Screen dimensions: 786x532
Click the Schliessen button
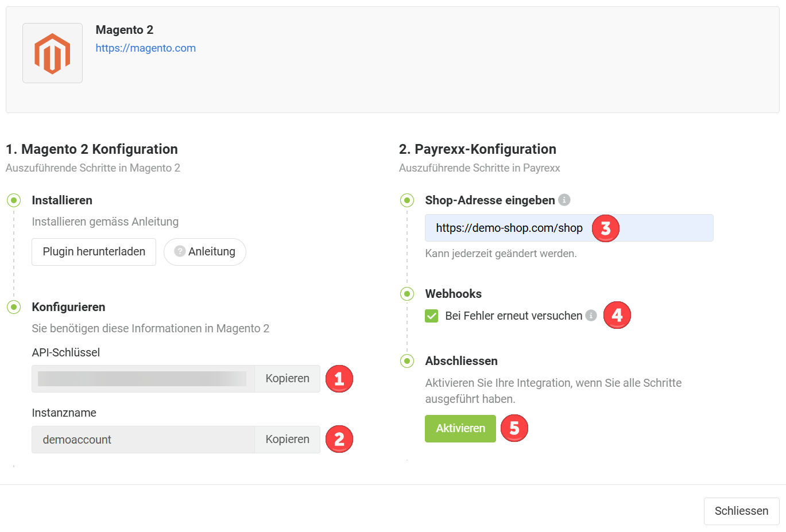741,511
